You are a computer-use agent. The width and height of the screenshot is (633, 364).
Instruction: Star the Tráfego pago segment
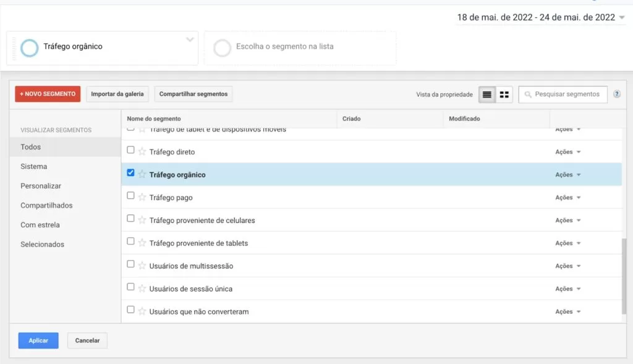(x=142, y=197)
